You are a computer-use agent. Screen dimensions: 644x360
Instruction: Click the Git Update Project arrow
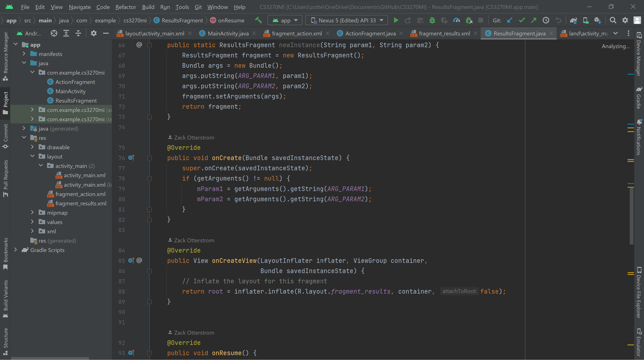(509, 20)
